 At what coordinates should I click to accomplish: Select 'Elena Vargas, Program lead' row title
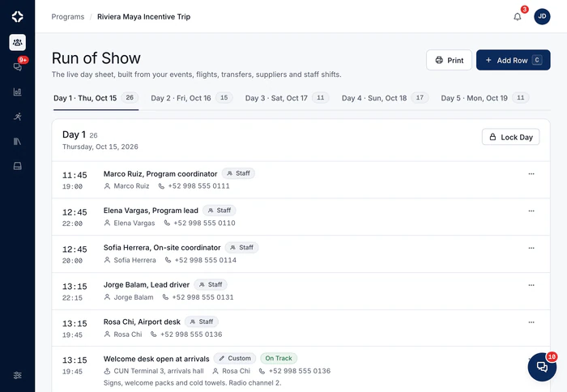click(151, 211)
